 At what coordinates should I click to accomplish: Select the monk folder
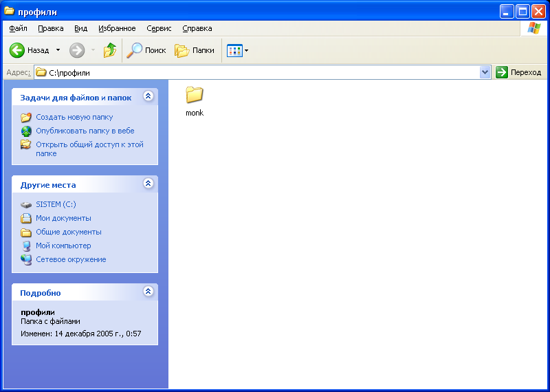(x=195, y=101)
